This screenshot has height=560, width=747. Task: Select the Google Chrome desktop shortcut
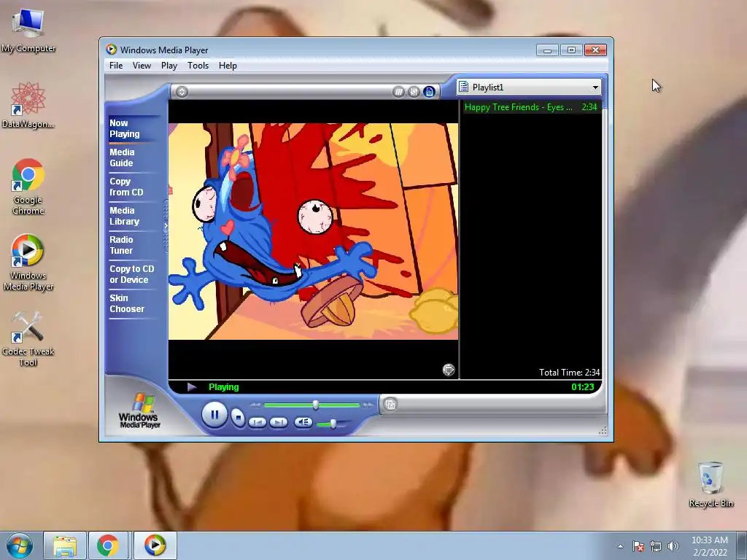(28, 187)
